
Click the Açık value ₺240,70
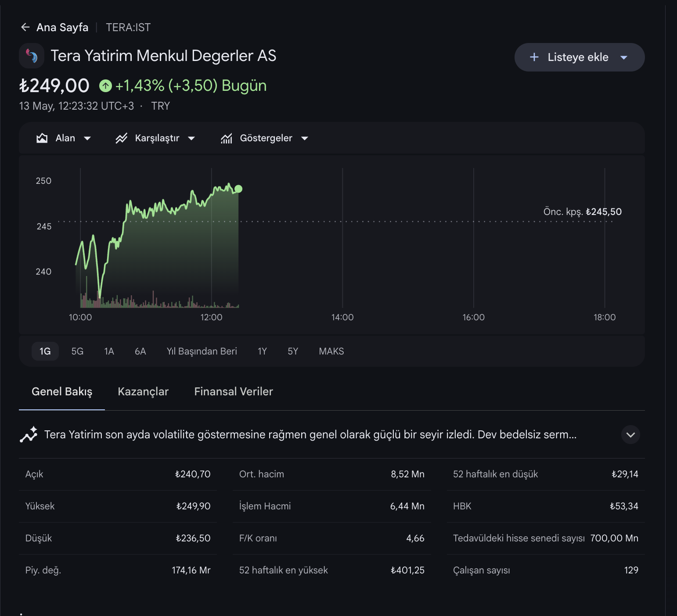[193, 474]
